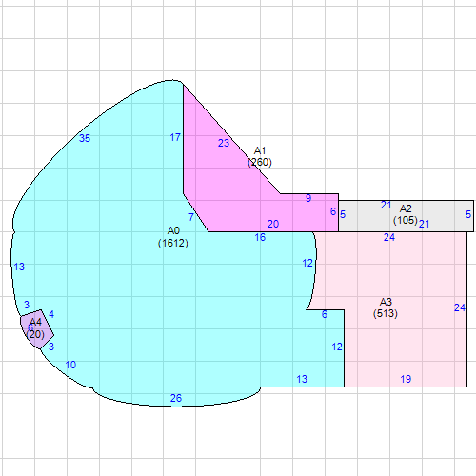Select the 9 dimension label in A1
This screenshot has height=476, width=476.
coord(308,198)
